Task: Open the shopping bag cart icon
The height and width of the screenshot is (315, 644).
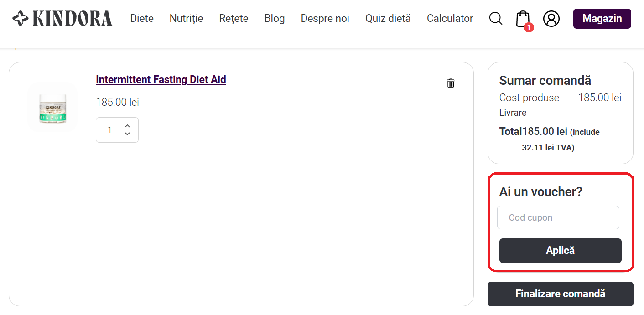Action: click(523, 19)
